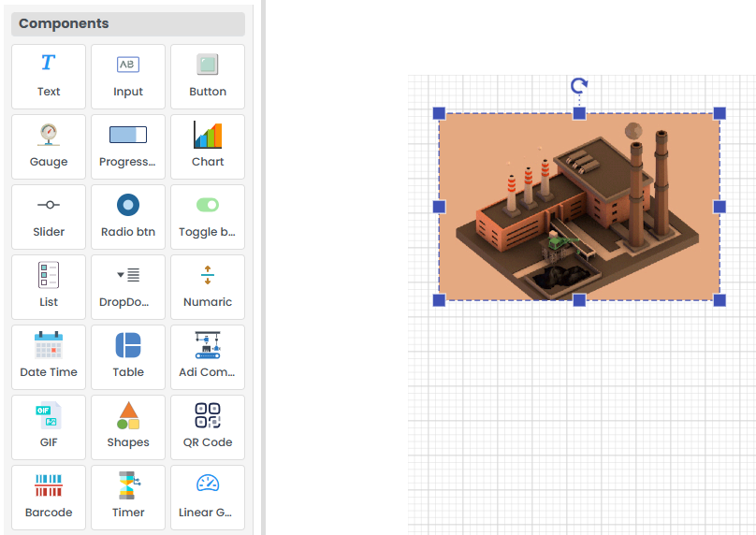Pick the Linear Gauge component
The height and width of the screenshot is (535, 756).
208,498
